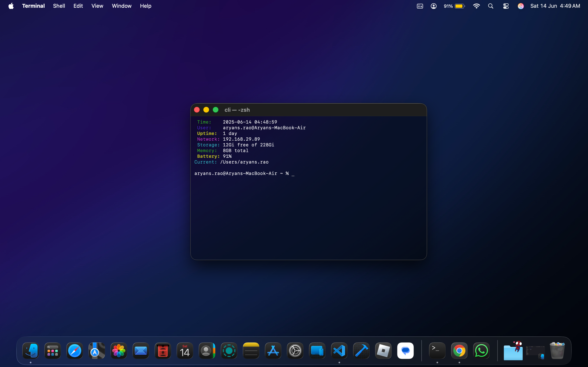This screenshot has width=588, height=367.
Task: Open System Settings from the Dock
Action: coord(295,350)
